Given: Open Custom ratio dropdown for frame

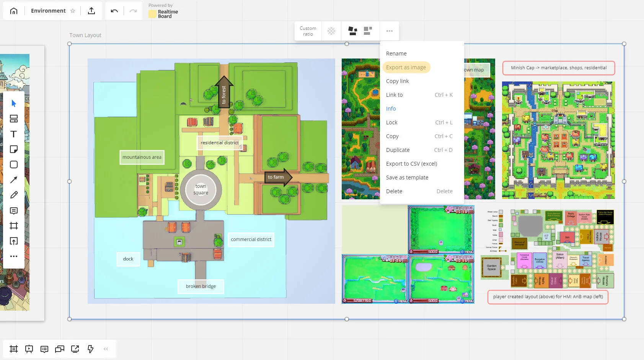Looking at the screenshot, I should pyautogui.click(x=308, y=31).
